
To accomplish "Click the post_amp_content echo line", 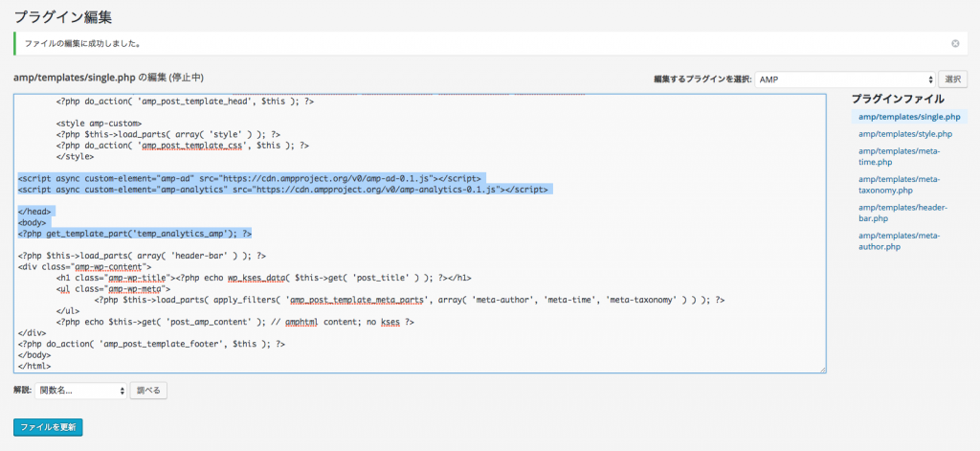I will pos(235,322).
